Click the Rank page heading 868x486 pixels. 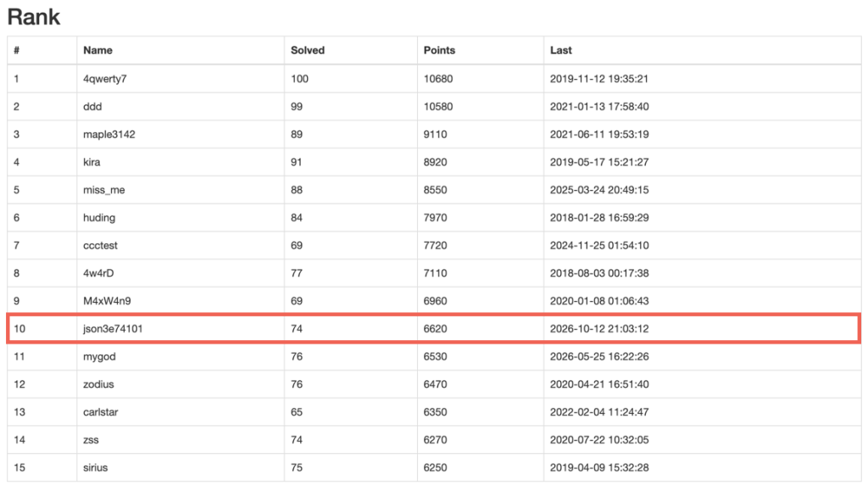tap(33, 17)
